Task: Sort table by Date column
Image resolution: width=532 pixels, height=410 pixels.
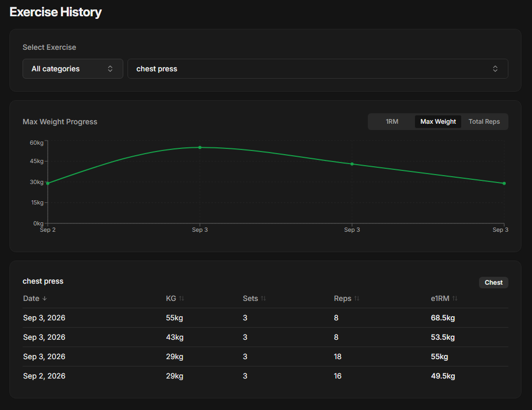Action: [35, 298]
